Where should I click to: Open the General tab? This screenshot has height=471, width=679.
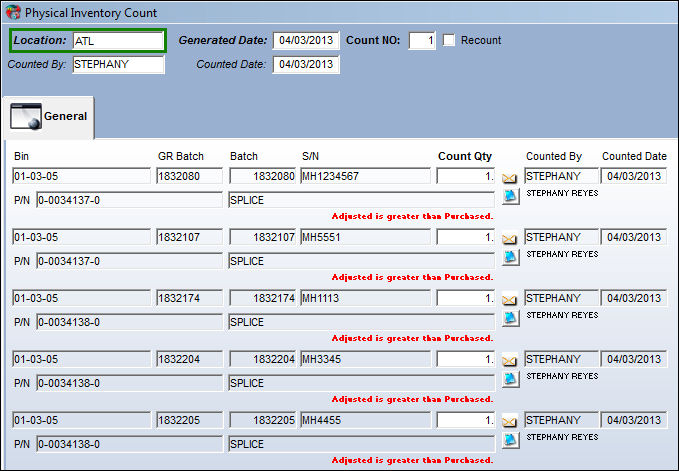pyautogui.click(x=48, y=117)
